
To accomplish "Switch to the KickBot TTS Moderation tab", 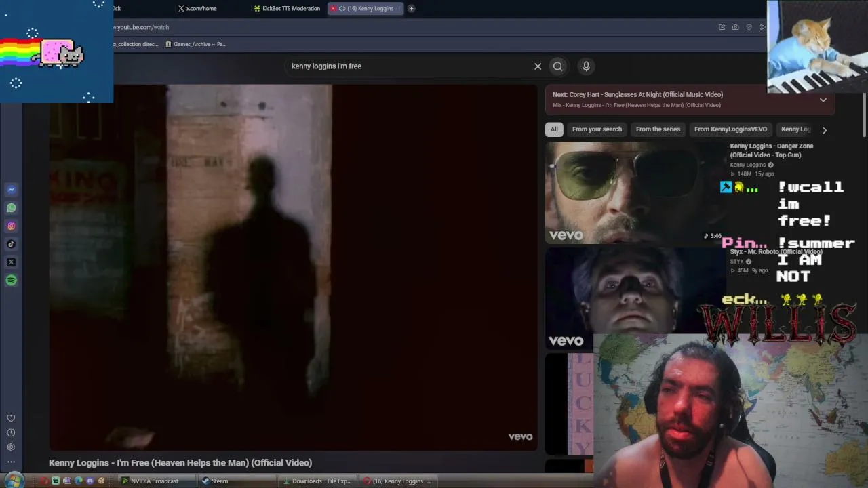I will coord(287,9).
